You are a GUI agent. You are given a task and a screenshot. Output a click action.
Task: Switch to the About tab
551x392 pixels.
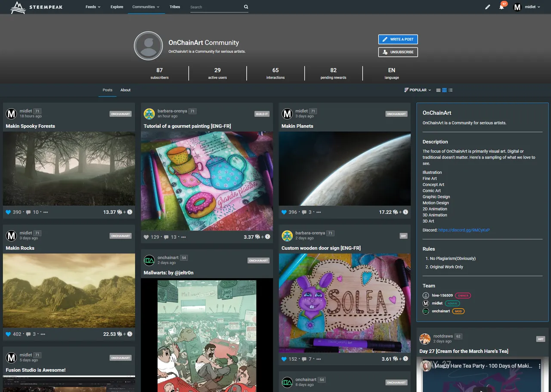(125, 90)
